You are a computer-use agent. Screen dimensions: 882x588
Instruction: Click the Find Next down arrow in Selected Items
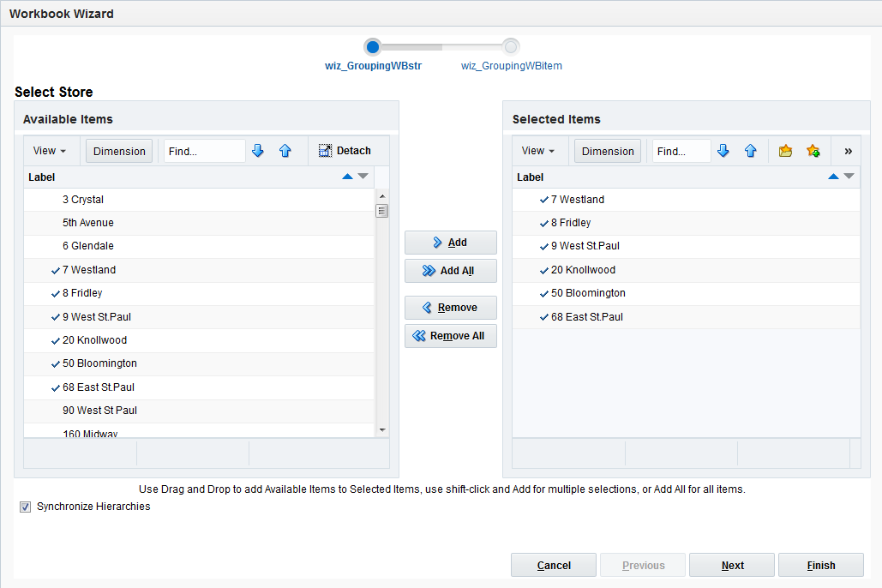coord(723,151)
